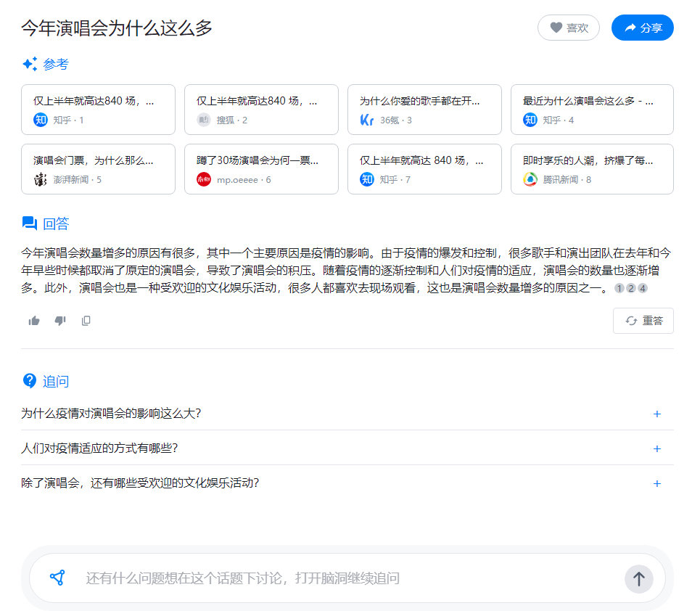Open the 36氪 reference card number 3

point(424,110)
